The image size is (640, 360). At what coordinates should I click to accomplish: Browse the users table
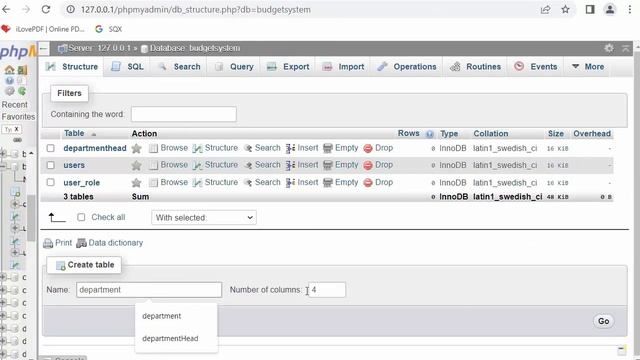pyautogui.click(x=169, y=165)
